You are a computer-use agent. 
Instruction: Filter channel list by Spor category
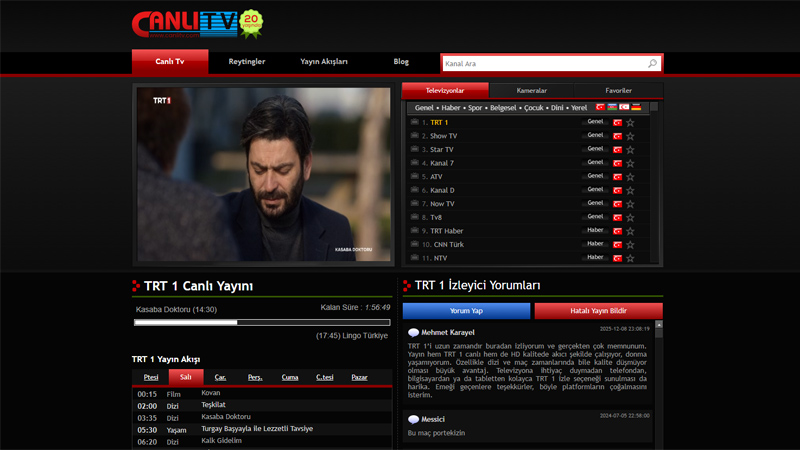(x=475, y=108)
